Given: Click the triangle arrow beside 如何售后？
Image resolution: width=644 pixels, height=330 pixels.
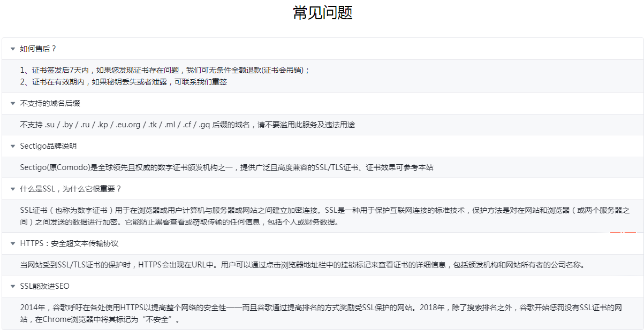Looking at the screenshot, I should (x=12, y=49).
